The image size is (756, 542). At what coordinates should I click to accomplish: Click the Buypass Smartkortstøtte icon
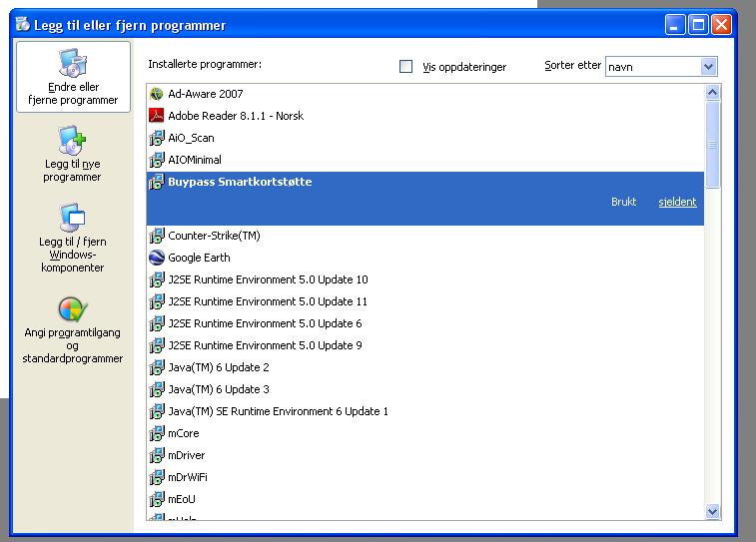[x=157, y=182]
